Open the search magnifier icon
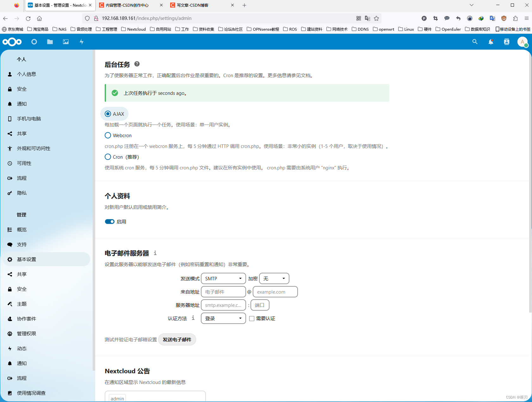This screenshot has height=402, width=532. click(475, 41)
